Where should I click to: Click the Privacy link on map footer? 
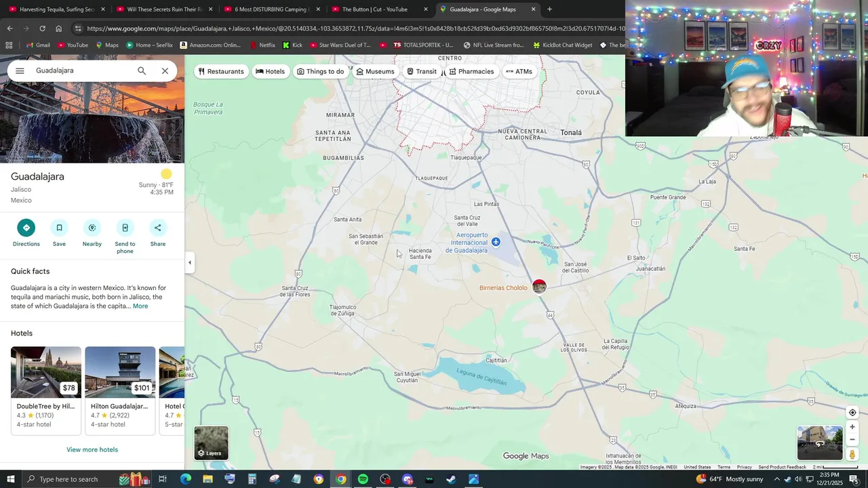(x=744, y=467)
